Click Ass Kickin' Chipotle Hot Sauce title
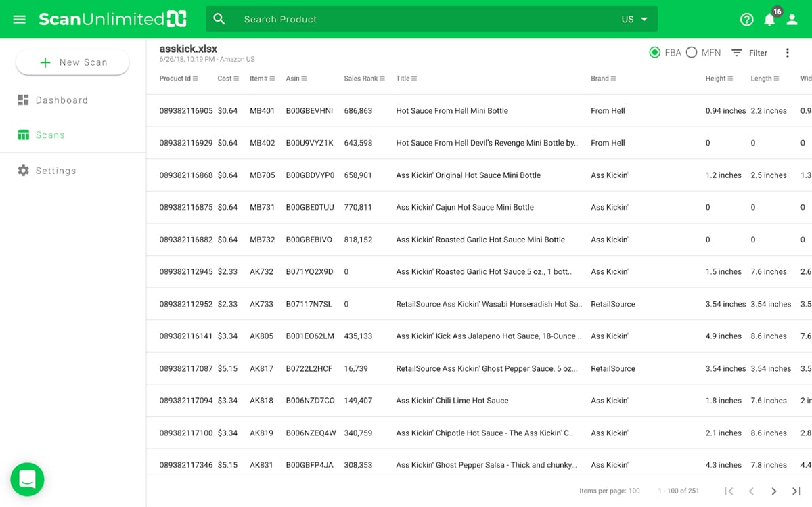 (484, 433)
